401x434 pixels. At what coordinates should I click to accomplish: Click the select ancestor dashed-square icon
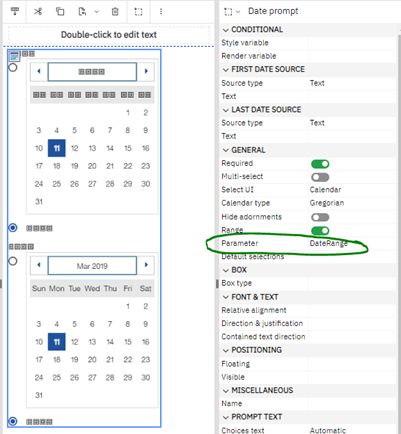(x=138, y=12)
